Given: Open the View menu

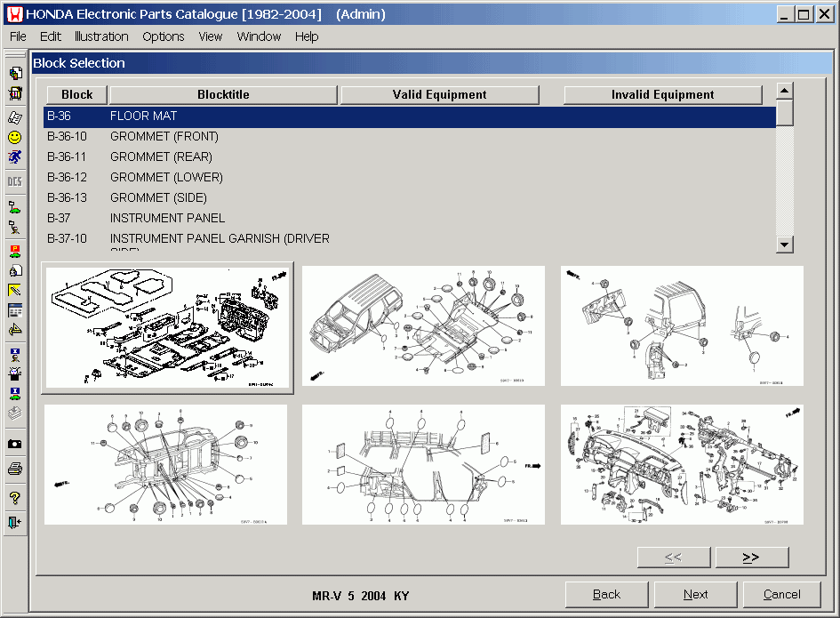Looking at the screenshot, I should pos(210,36).
